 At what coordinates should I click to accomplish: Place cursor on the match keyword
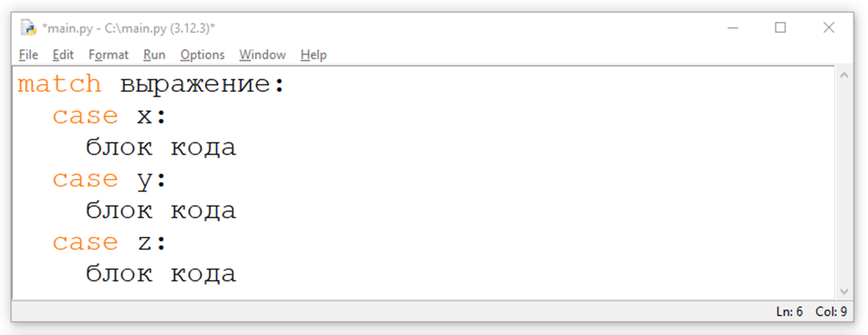pos(59,84)
